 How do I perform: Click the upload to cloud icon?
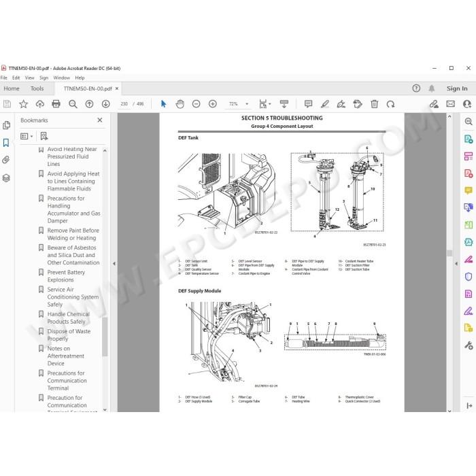39,104
